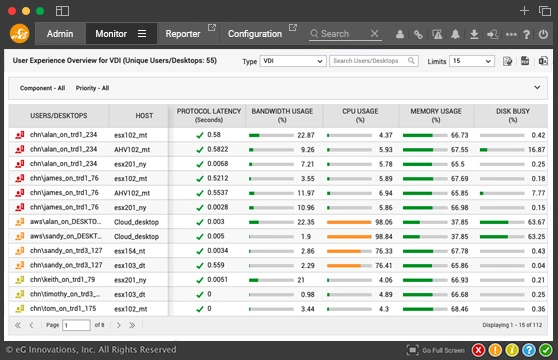Image resolution: width=558 pixels, height=360 pixels.
Task: Open the alarm warning panel icon
Action: 437,34
